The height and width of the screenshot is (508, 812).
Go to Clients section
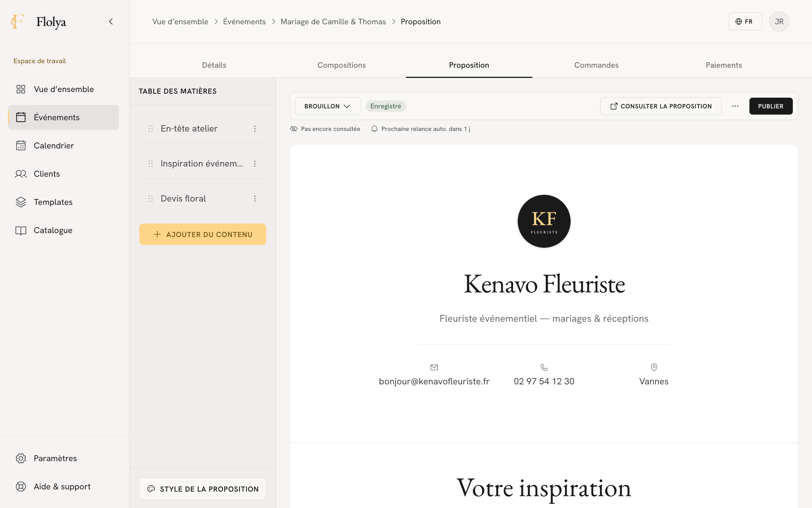[x=63, y=174]
